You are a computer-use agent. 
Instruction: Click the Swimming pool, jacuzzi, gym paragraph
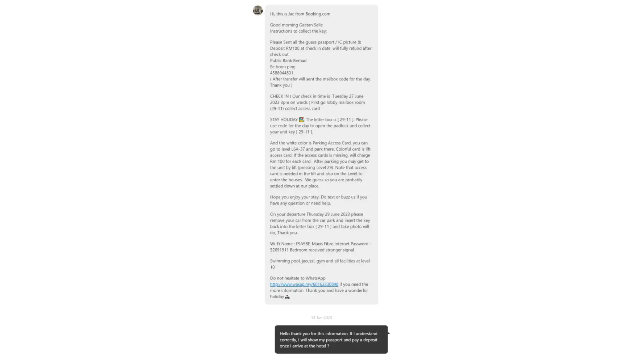(320, 264)
